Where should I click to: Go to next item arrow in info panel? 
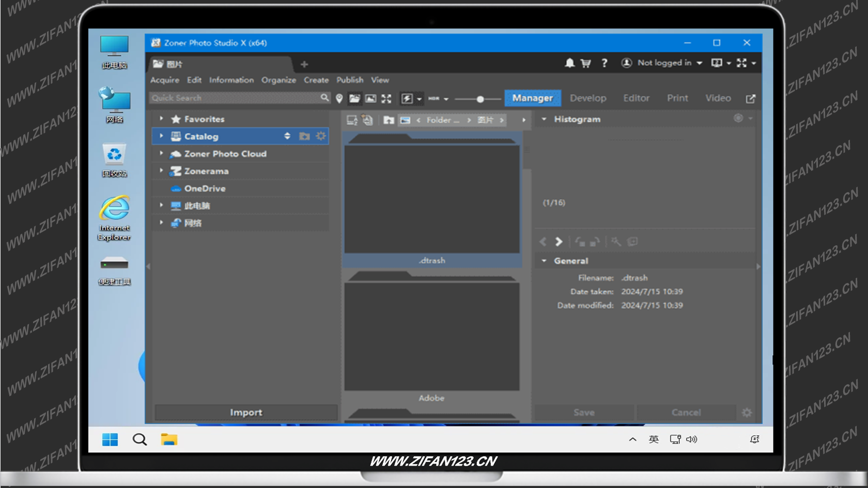pyautogui.click(x=559, y=242)
